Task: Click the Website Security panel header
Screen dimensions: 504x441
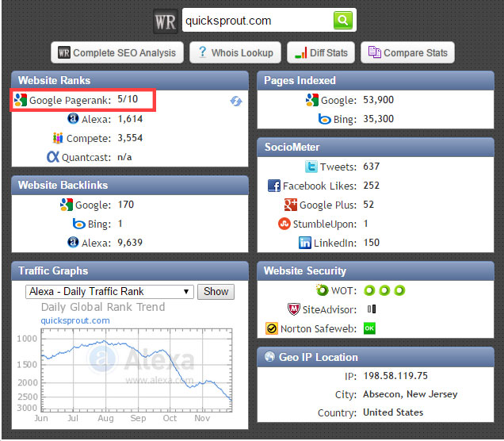Action: pos(376,270)
